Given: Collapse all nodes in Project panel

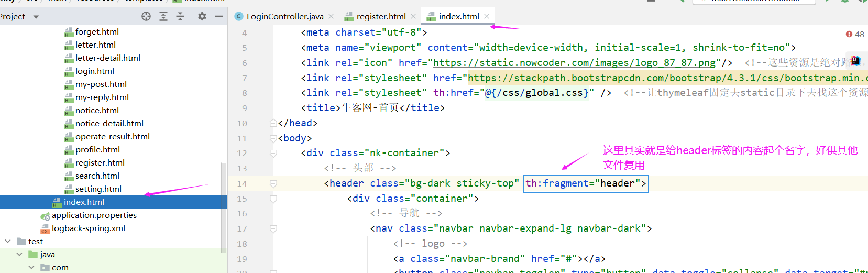Looking at the screenshot, I should [x=180, y=16].
